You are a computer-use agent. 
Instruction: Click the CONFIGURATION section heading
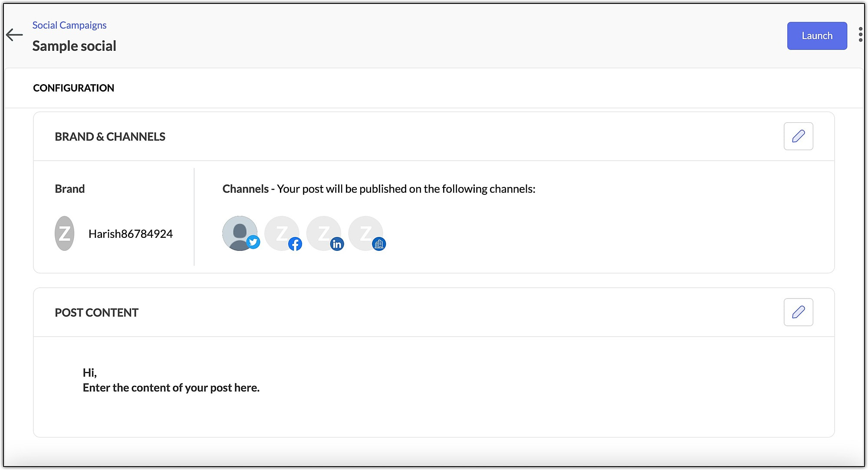pyautogui.click(x=73, y=88)
